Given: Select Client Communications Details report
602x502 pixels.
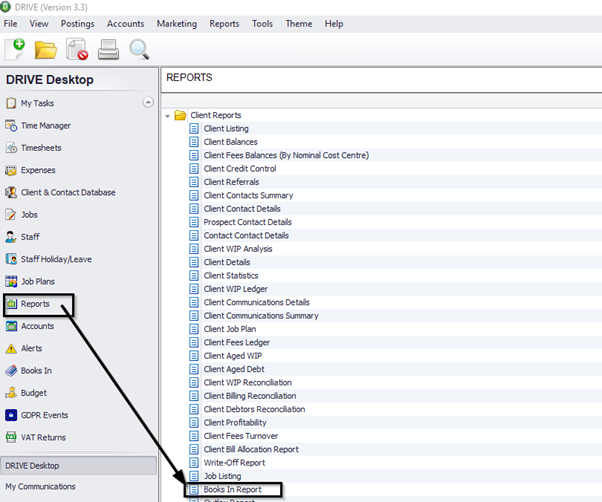Looking at the screenshot, I should tap(256, 302).
